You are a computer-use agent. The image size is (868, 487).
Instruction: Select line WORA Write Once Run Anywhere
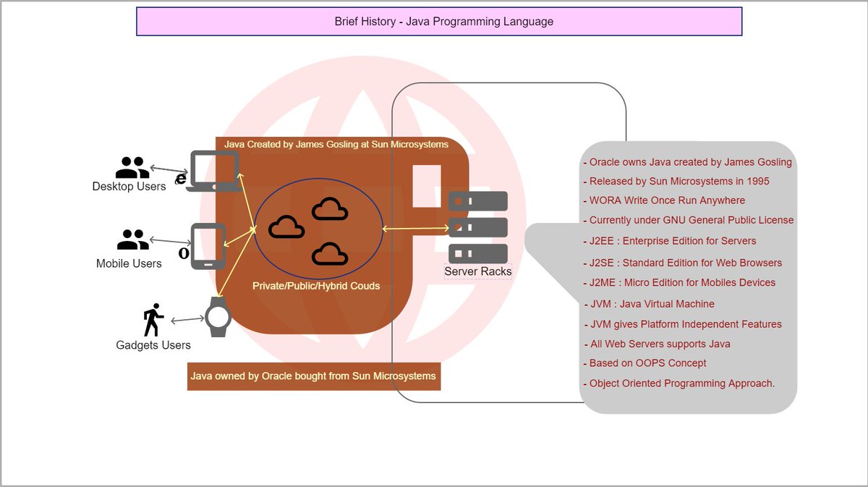(664, 200)
